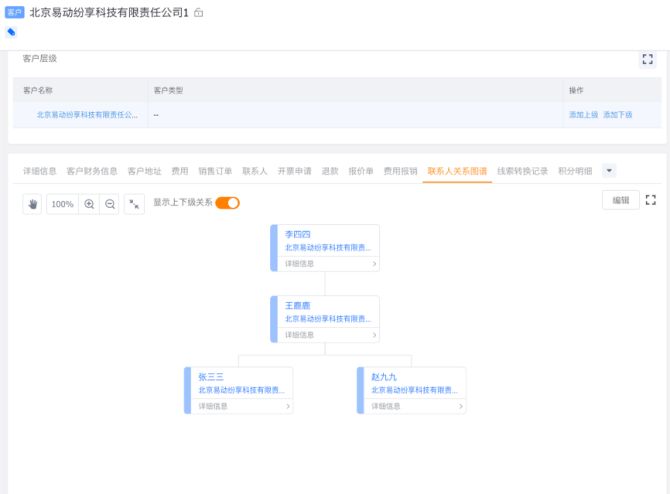Click the zoom in magnifier icon
This screenshot has height=494, width=670.
89,204
